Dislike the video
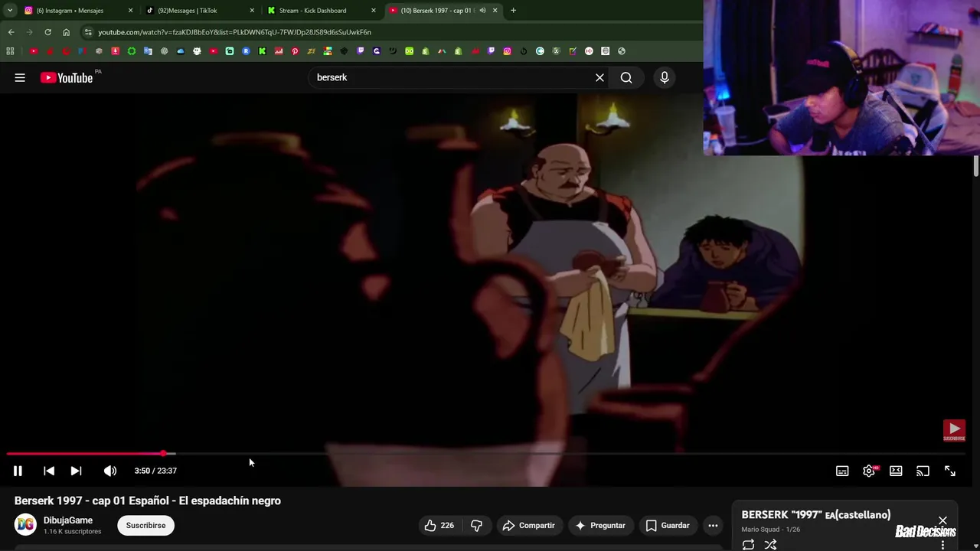Image resolution: width=980 pixels, height=551 pixels. point(476,525)
